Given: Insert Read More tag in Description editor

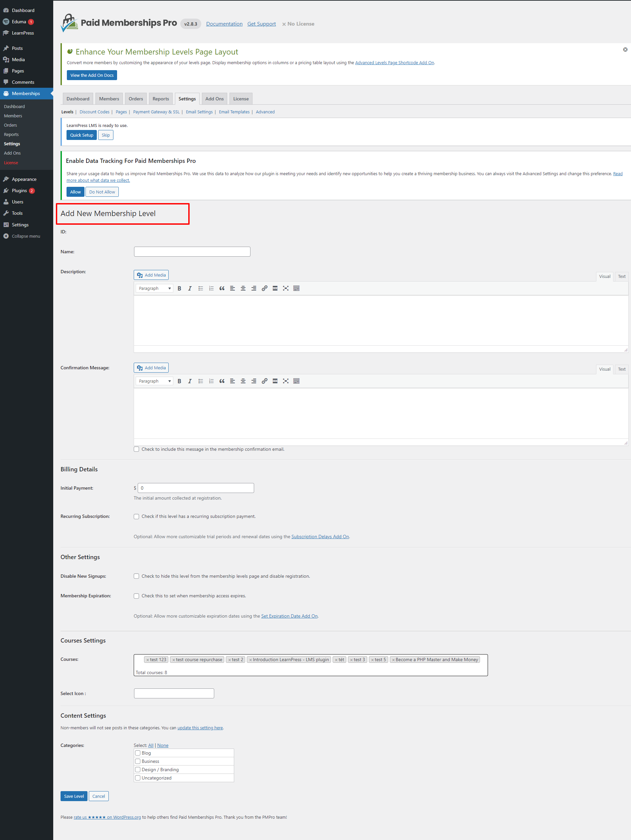Looking at the screenshot, I should tap(275, 288).
